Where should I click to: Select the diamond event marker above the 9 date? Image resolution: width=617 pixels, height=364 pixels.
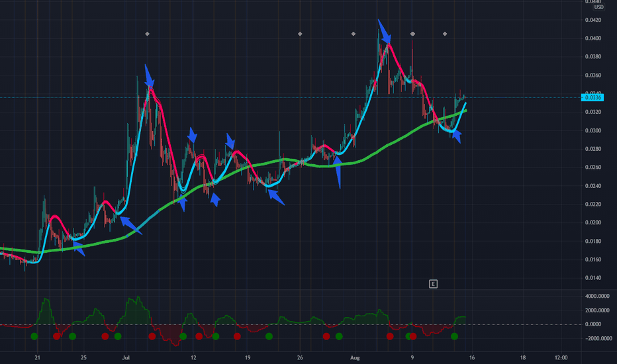(x=412, y=34)
